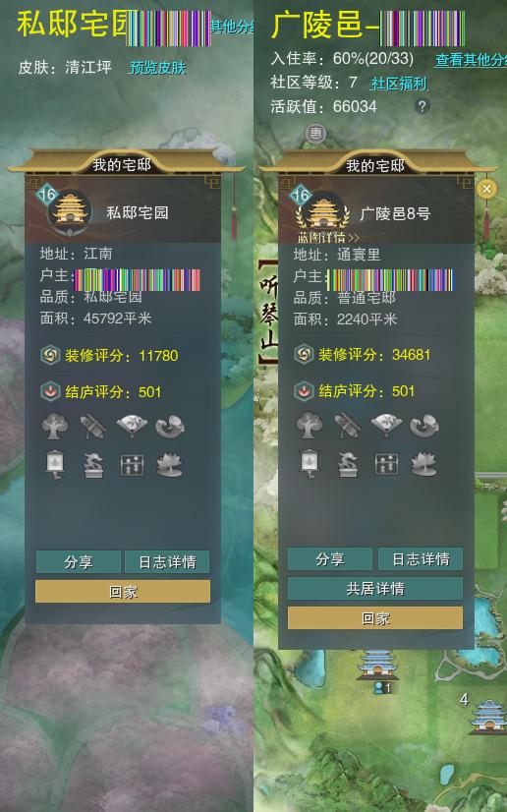The height and width of the screenshot is (812, 507).
Task: Click the folding fan icon in 广陵邑8号 panel
Action: click(x=386, y=425)
